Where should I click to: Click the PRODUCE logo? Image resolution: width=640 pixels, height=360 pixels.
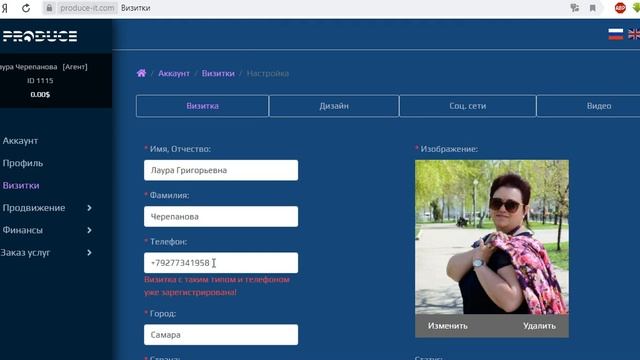click(x=40, y=36)
